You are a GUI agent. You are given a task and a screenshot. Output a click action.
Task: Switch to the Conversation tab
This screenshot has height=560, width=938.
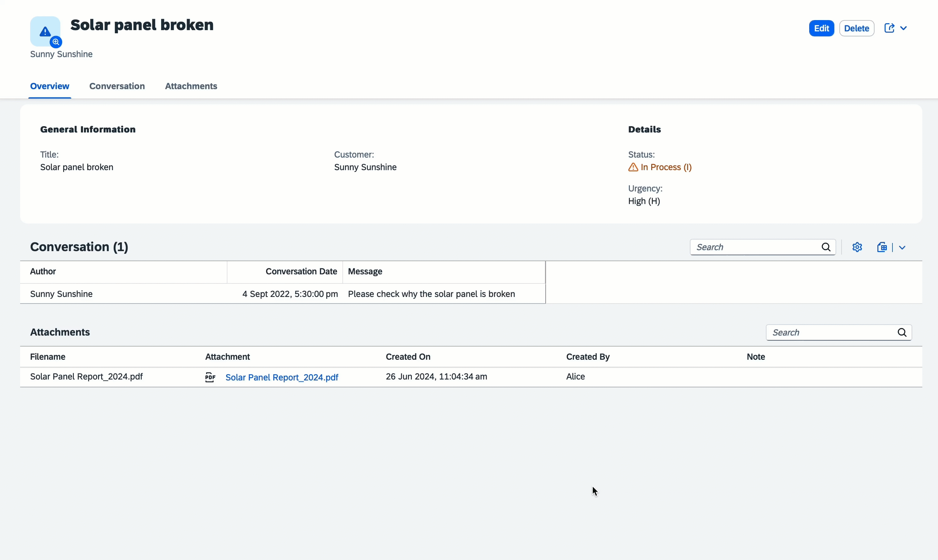117,86
